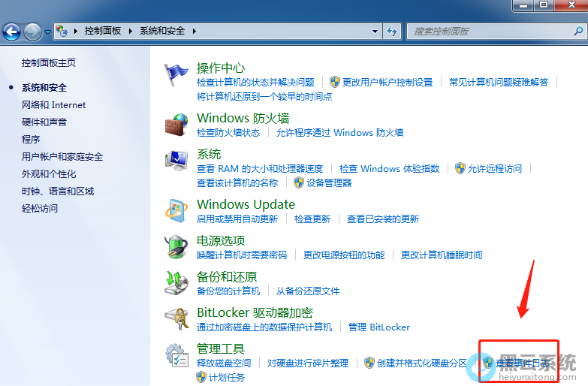The image size is (588, 386).
Task: Select 网络和 Internet in the sidebar
Action: tap(53, 105)
